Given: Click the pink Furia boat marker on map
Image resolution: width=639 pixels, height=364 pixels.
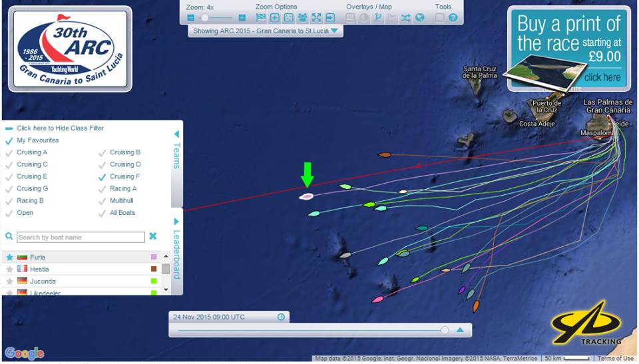Looking at the screenshot, I should click(306, 196).
